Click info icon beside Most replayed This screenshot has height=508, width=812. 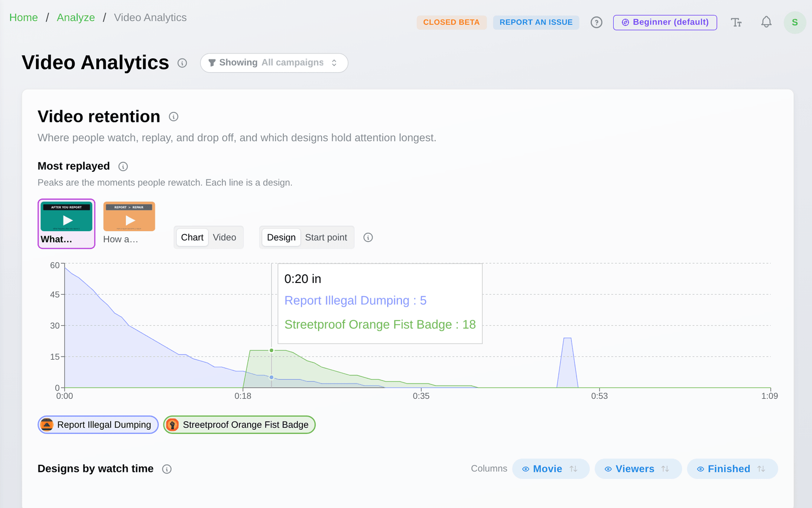coord(123,167)
